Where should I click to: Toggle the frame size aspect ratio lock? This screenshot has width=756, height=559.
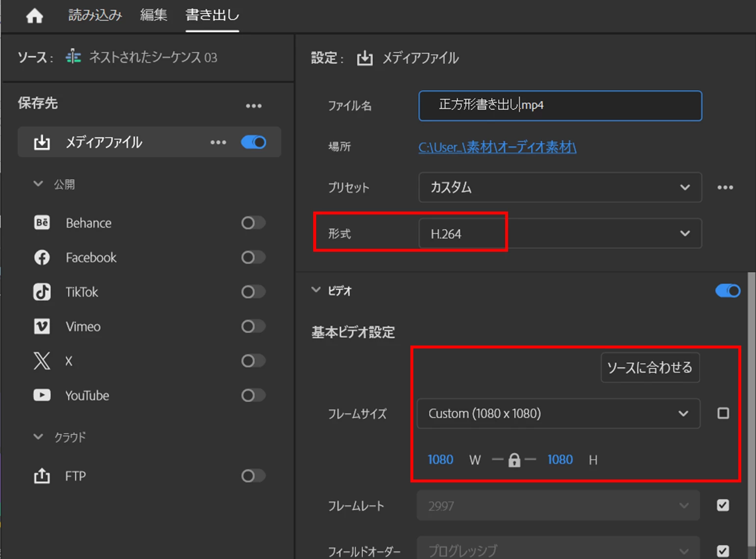514,460
